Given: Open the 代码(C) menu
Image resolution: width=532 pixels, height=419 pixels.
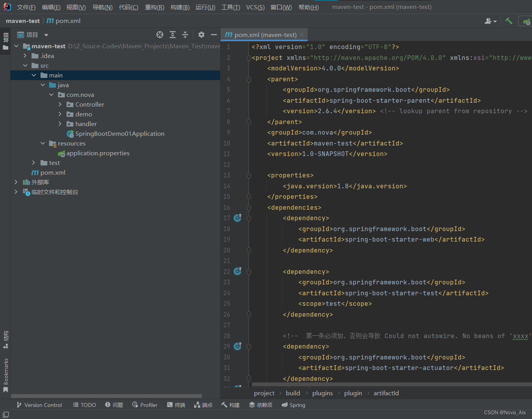Looking at the screenshot, I should (128, 7).
